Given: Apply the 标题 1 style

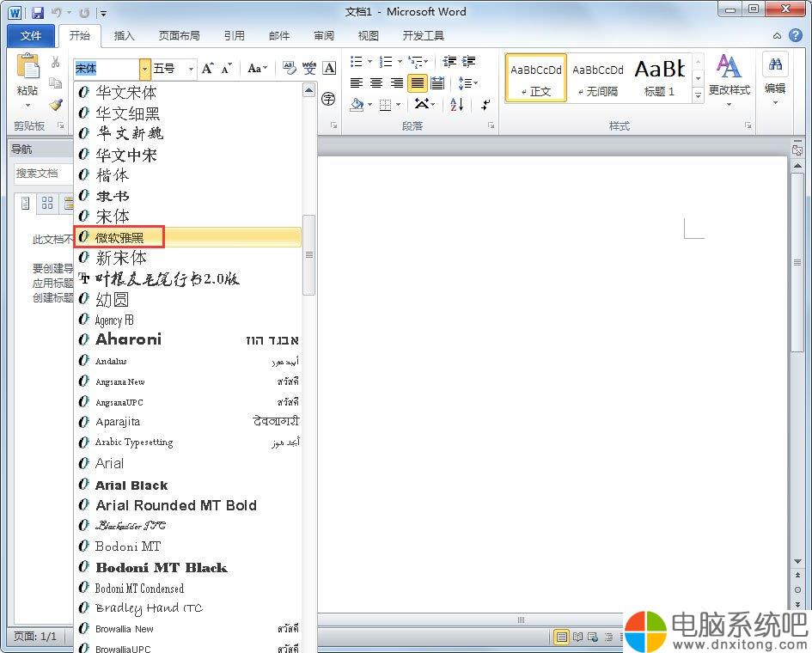Looking at the screenshot, I should [660, 78].
